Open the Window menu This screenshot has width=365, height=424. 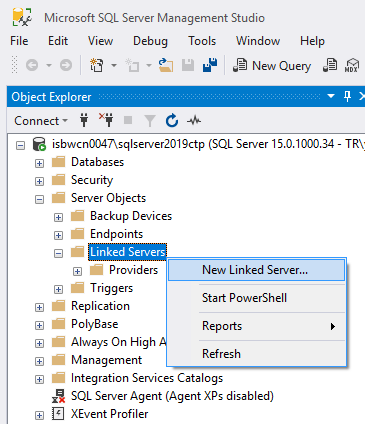point(258,41)
